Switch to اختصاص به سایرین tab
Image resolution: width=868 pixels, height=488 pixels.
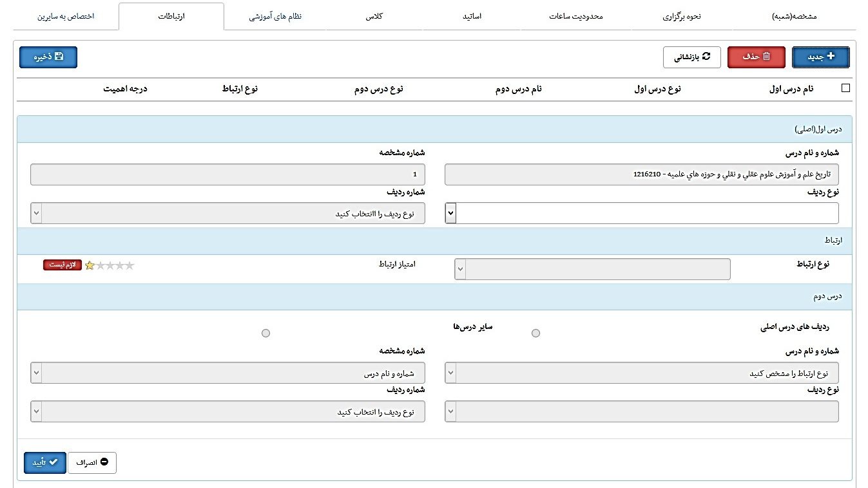(66, 17)
